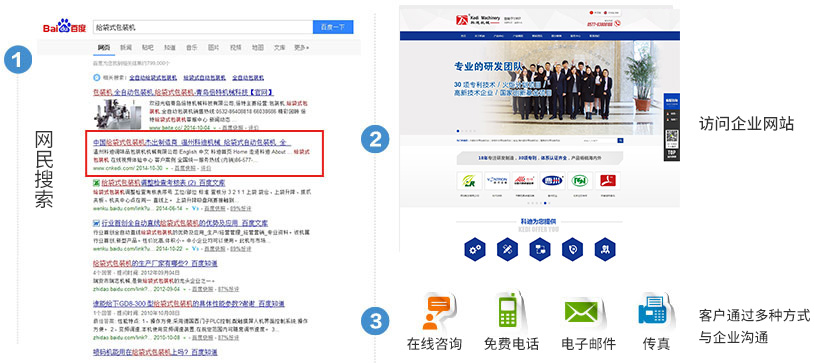Open the 地图 tab
The width and height of the screenshot is (814, 363).
[x=258, y=47]
